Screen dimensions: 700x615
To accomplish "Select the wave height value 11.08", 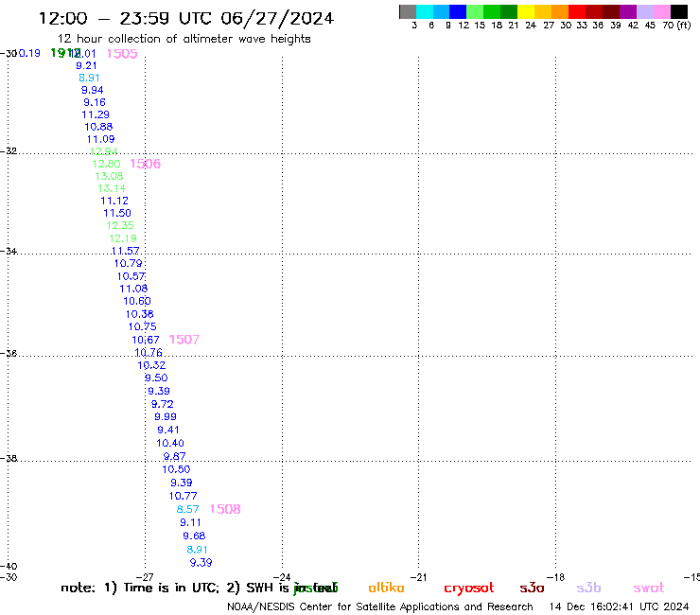I will 133,289.
